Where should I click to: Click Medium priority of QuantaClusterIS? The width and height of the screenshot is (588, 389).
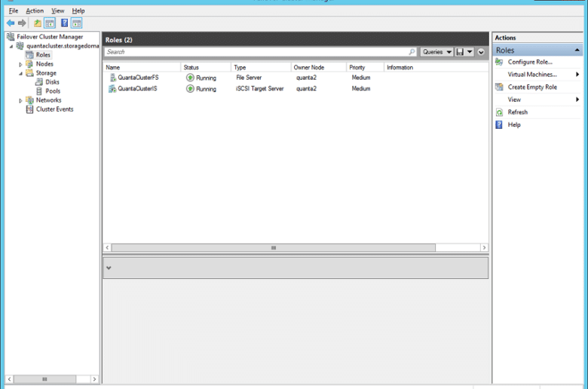click(x=361, y=88)
